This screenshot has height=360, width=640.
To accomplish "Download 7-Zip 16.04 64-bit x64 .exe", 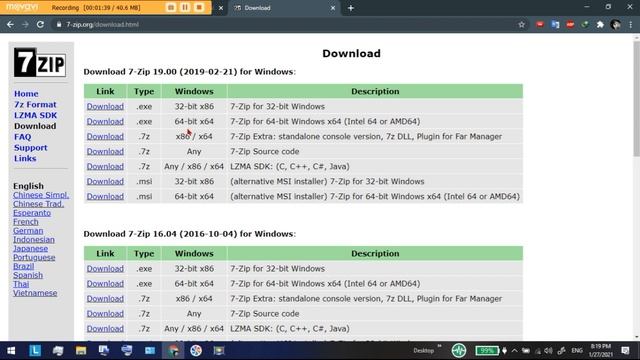I will [x=105, y=284].
